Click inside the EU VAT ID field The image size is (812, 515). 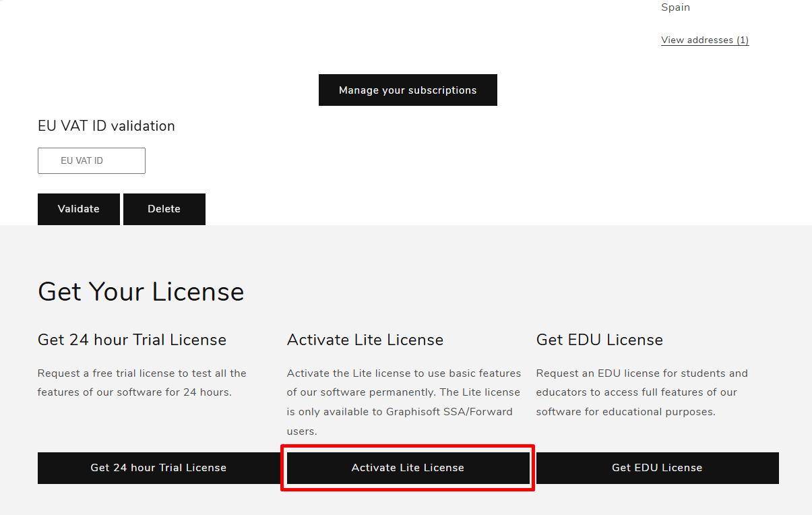pos(91,160)
